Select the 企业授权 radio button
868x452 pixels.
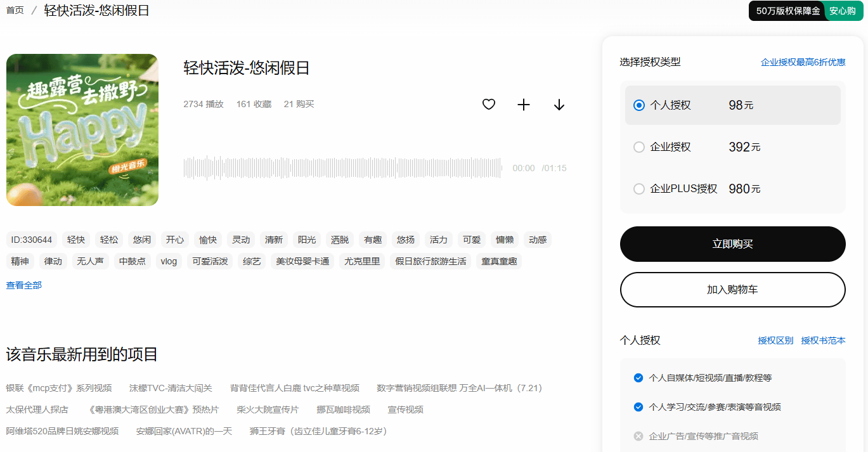pos(639,147)
